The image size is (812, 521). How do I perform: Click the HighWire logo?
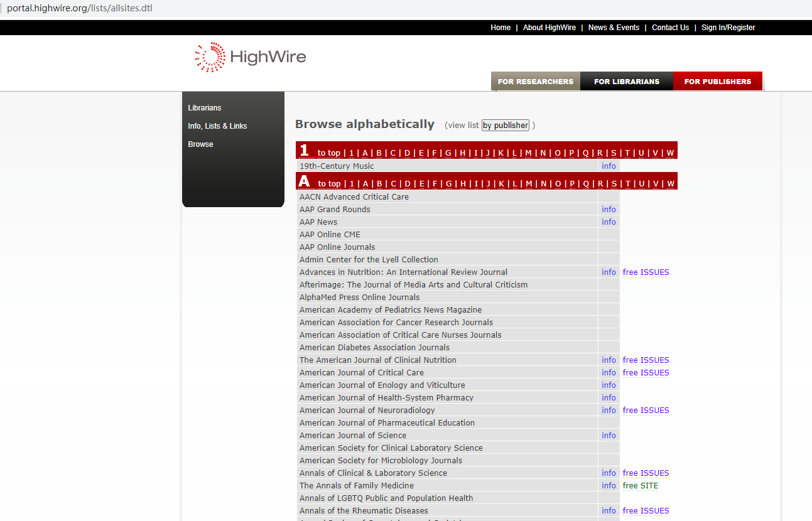pyautogui.click(x=250, y=57)
